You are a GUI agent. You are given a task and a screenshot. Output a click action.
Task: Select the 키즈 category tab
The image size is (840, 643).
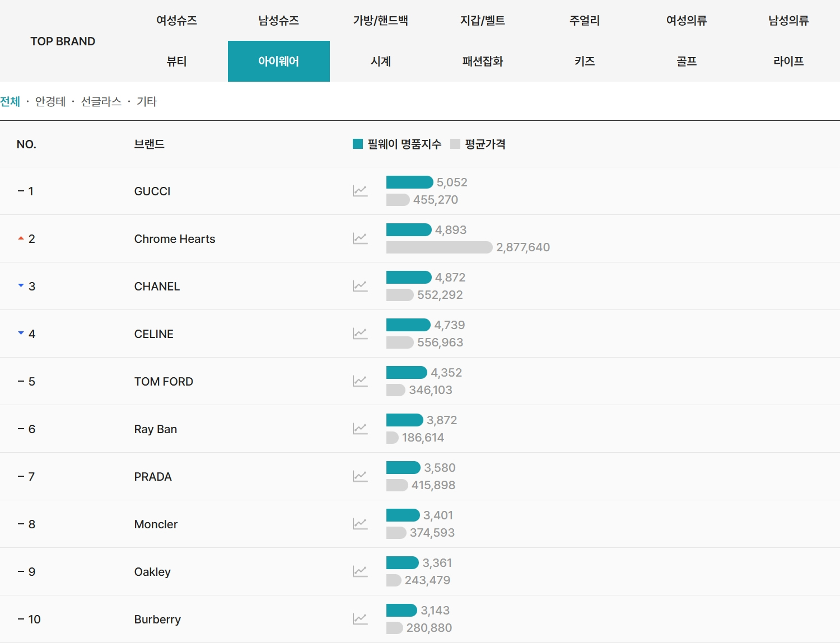click(x=585, y=61)
